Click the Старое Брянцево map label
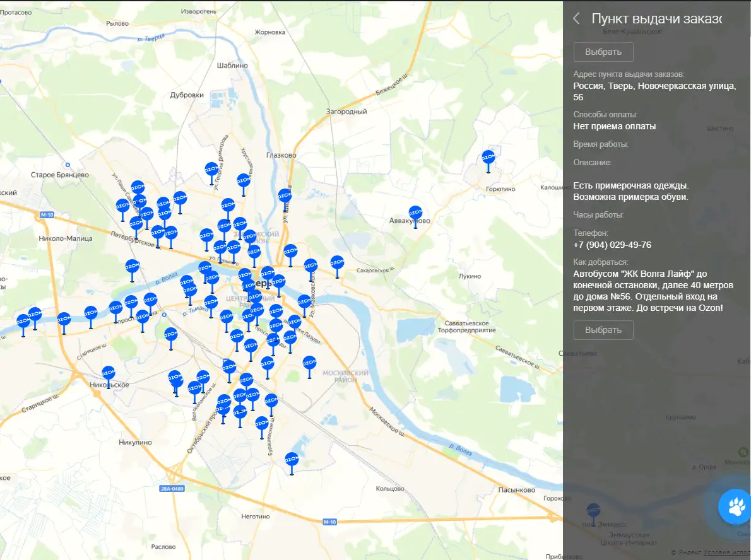 click(x=60, y=175)
